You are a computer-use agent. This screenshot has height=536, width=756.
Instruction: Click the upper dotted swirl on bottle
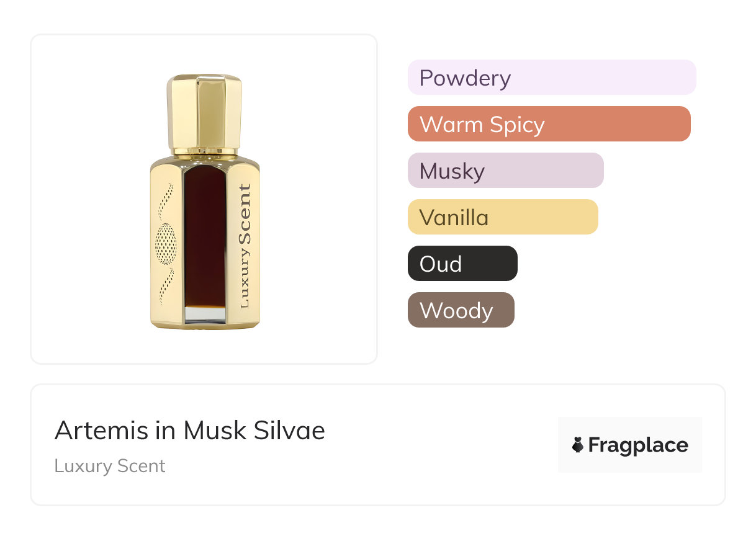coord(164,200)
